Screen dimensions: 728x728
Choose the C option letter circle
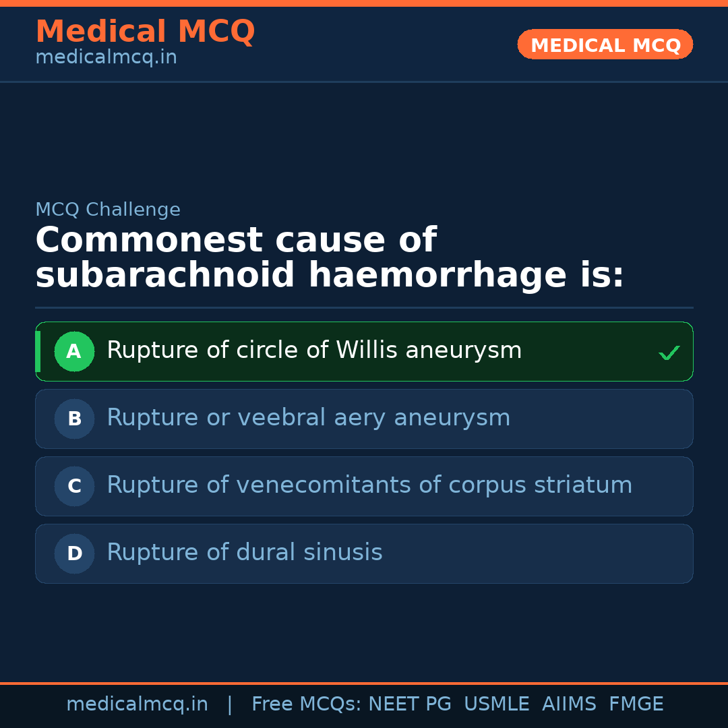click(74, 486)
